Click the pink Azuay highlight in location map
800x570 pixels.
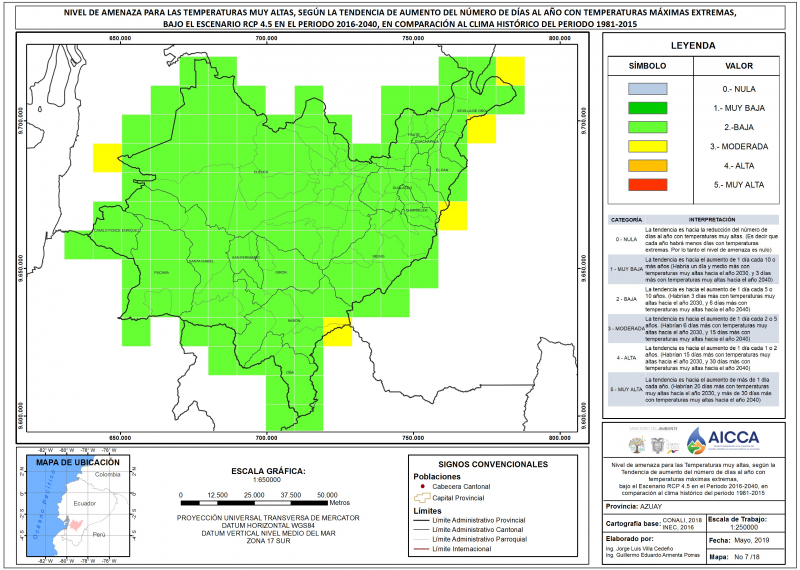pyautogui.click(x=76, y=525)
